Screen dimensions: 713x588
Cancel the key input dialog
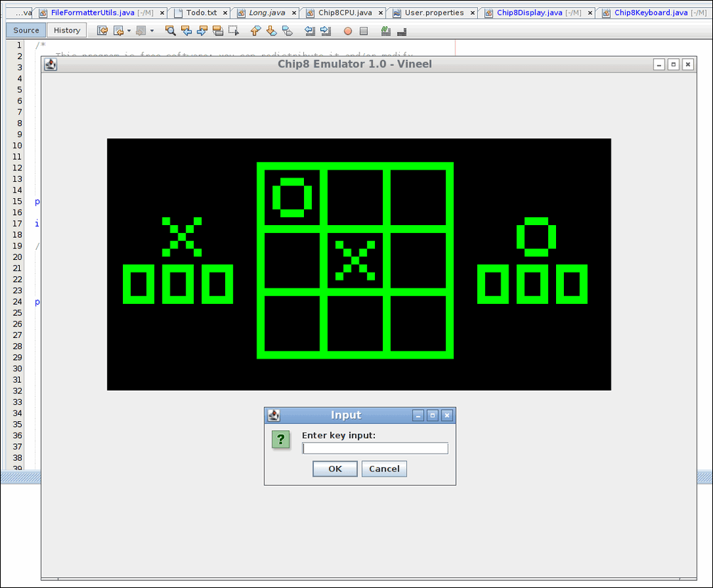pos(383,469)
